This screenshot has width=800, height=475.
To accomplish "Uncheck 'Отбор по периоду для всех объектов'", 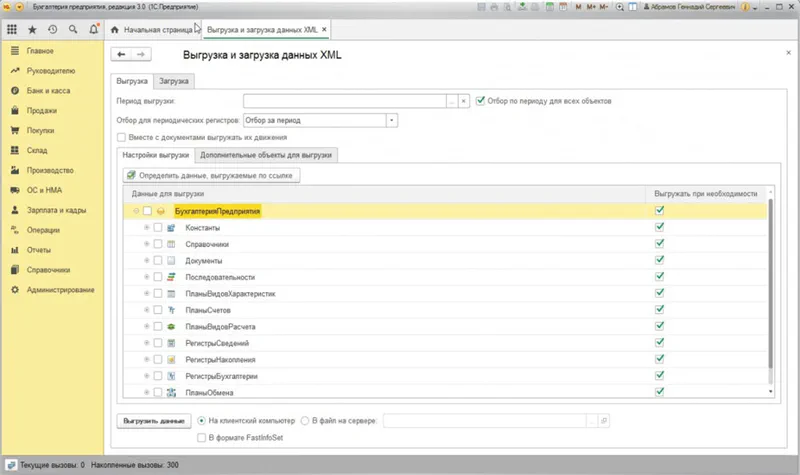I will [481, 101].
